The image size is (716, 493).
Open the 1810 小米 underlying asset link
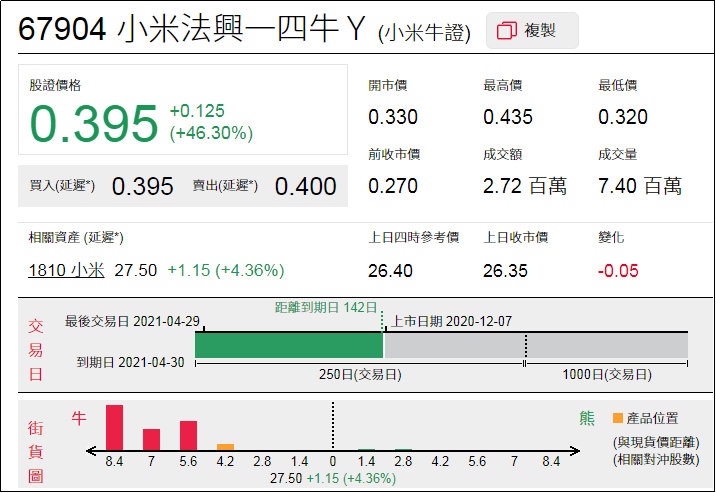pos(66,270)
